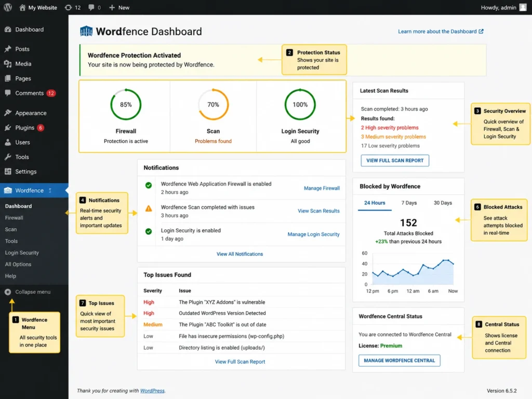
Task: Click the Login Security 100% progress circle
Action: click(x=300, y=104)
